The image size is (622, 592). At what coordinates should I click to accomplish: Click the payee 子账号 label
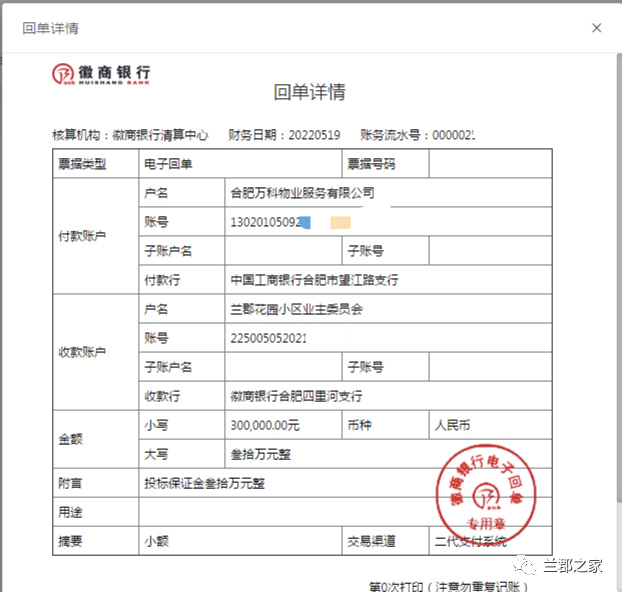coord(365,367)
